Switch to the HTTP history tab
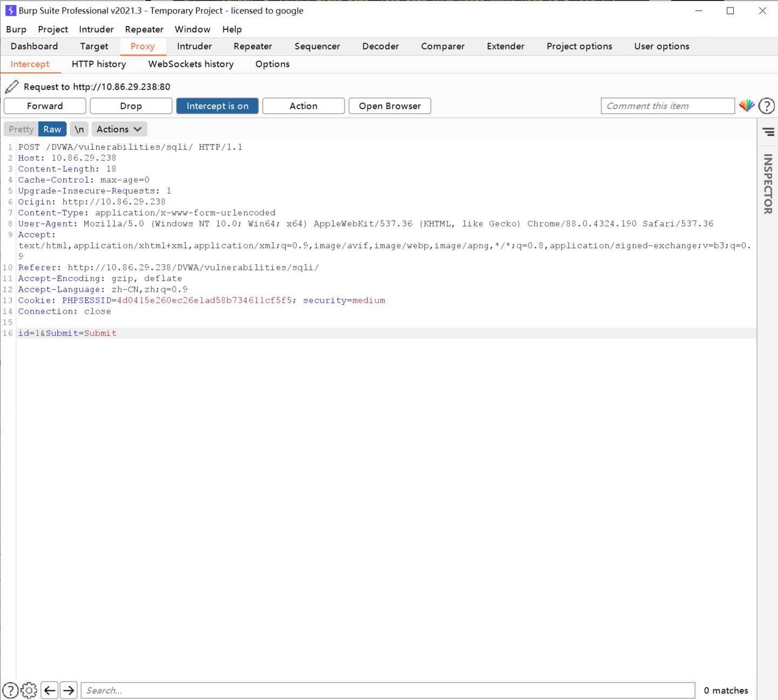The height and width of the screenshot is (700, 778). pyautogui.click(x=99, y=64)
